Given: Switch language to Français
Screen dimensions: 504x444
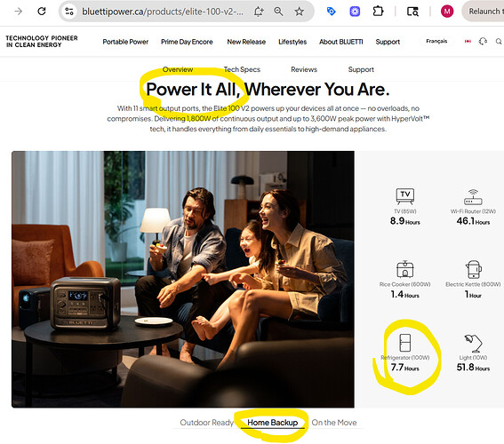Looking at the screenshot, I should (436, 41).
